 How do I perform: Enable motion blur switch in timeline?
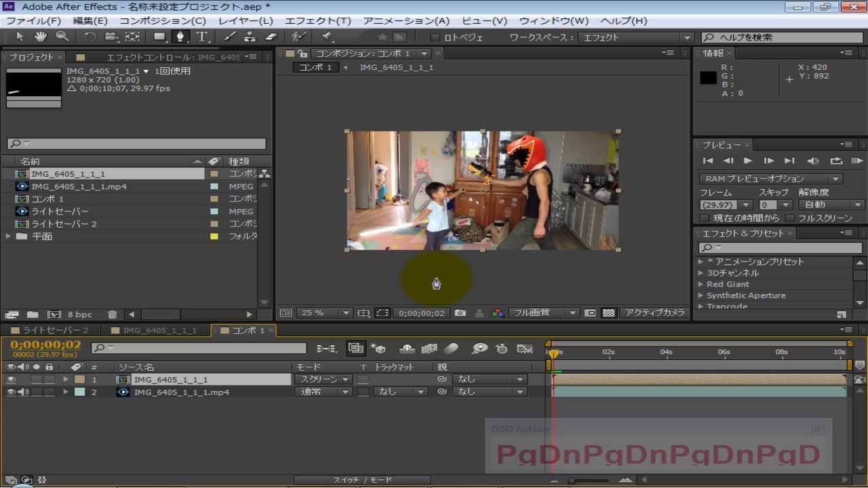[x=451, y=348]
